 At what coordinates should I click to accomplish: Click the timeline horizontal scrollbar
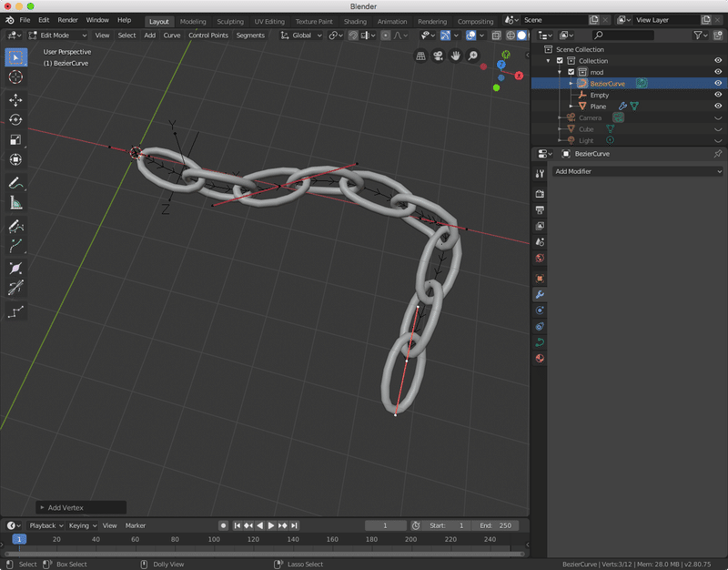coord(264,552)
